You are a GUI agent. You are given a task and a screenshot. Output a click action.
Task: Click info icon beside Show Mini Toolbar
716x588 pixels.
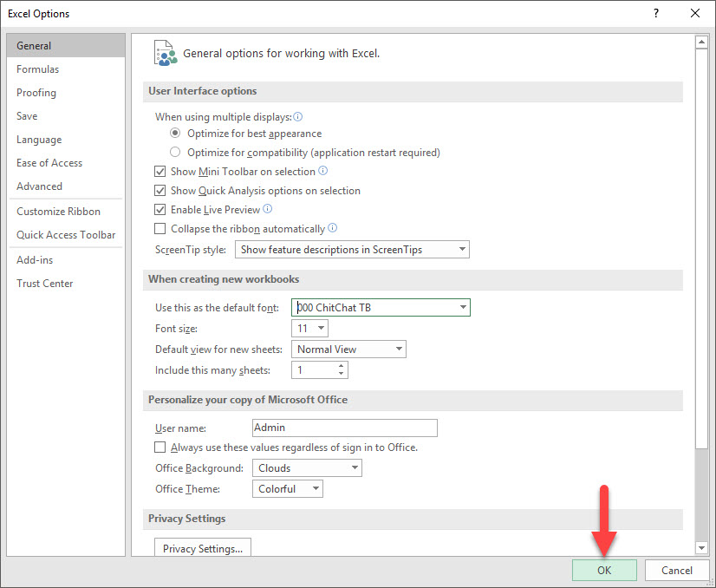click(321, 171)
